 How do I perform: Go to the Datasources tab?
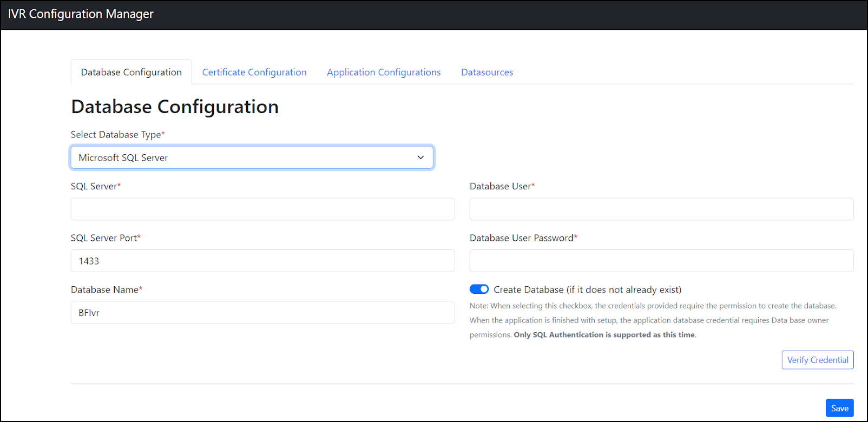point(487,72)
